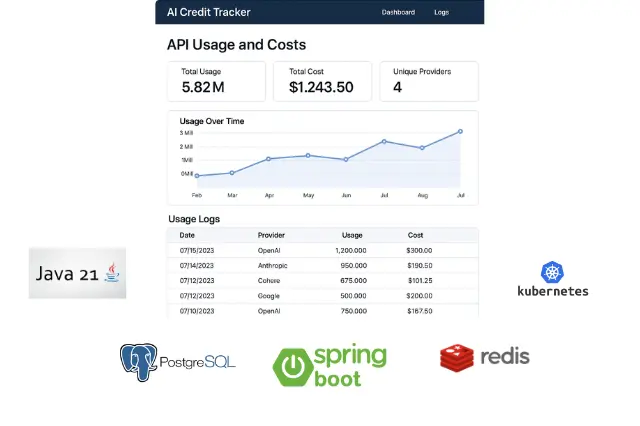
Task: Click the Jun data point on chart
Action: coord(346,160)
